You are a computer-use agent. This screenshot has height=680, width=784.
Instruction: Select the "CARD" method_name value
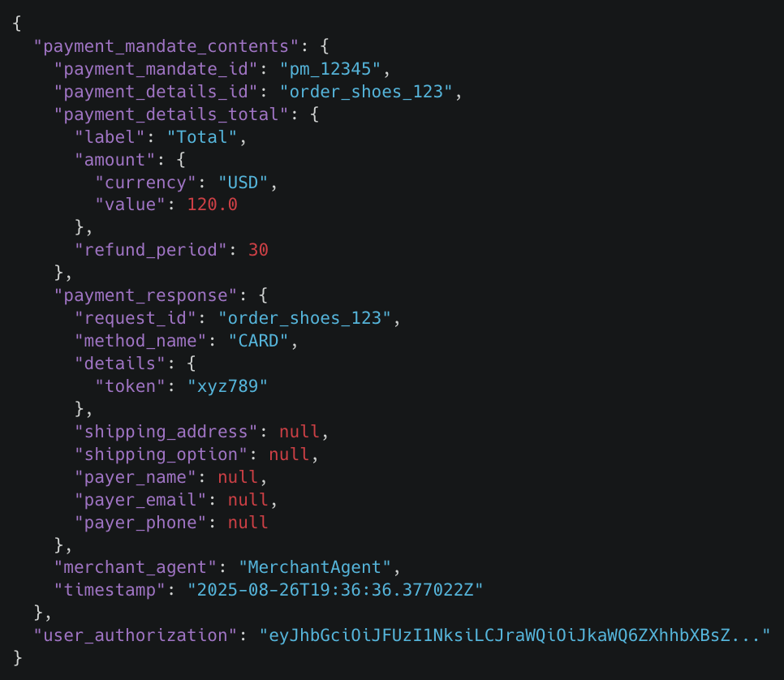click(258, 341)
